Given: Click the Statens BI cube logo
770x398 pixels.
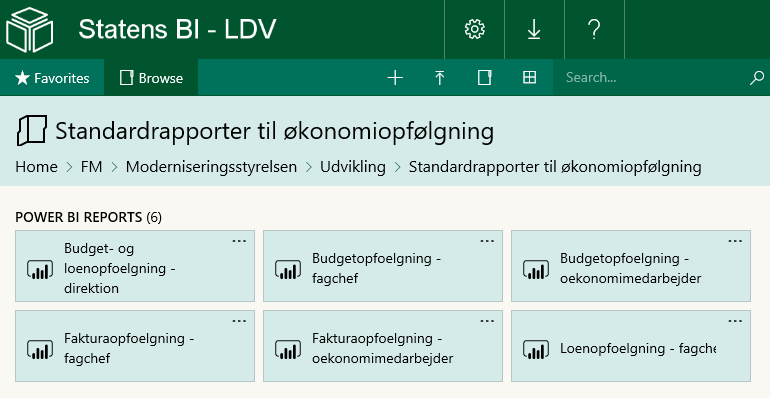Looking at the screenshot, I should point(29,29).
